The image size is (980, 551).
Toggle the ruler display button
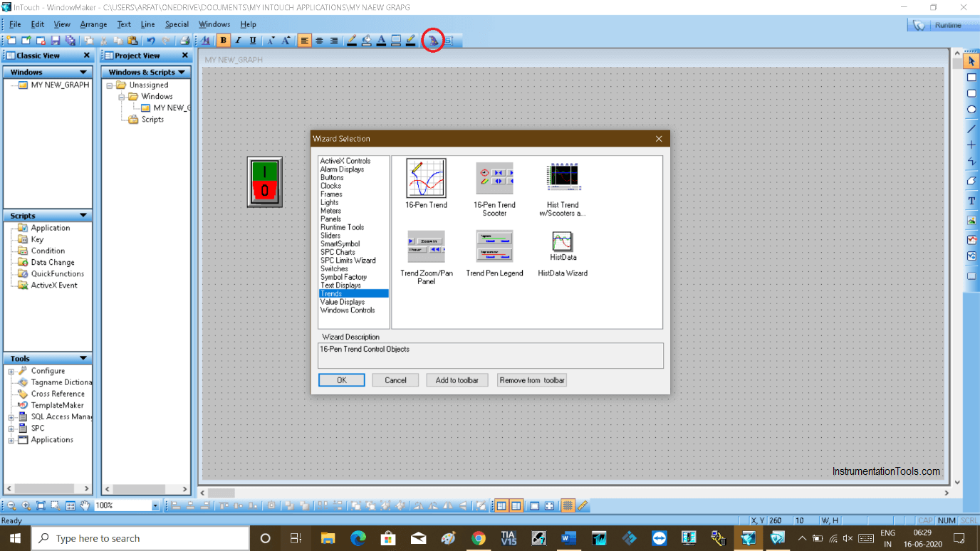(x=583, y=505)
